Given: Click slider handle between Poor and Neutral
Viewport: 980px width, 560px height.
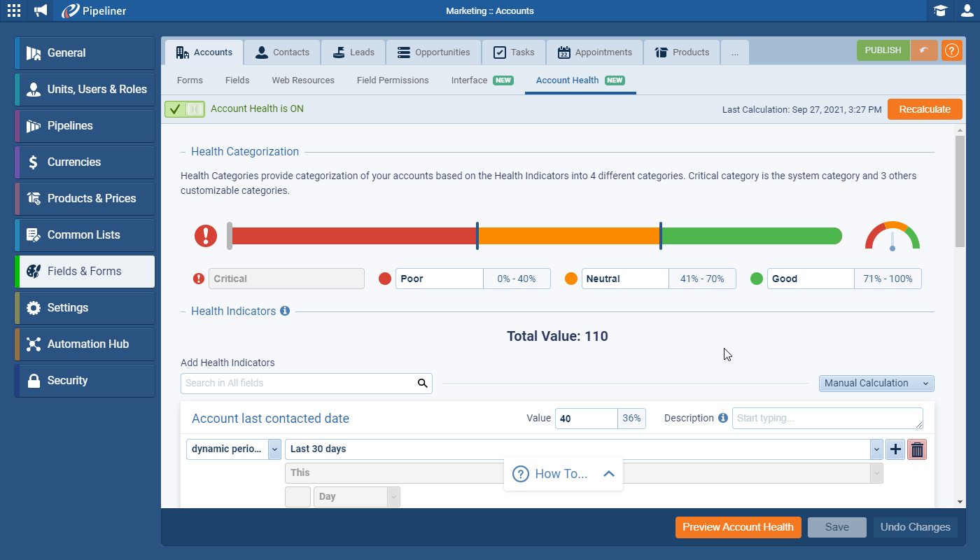Looking at the screenshot, I should pyautogui.click(x=477, y=236).
